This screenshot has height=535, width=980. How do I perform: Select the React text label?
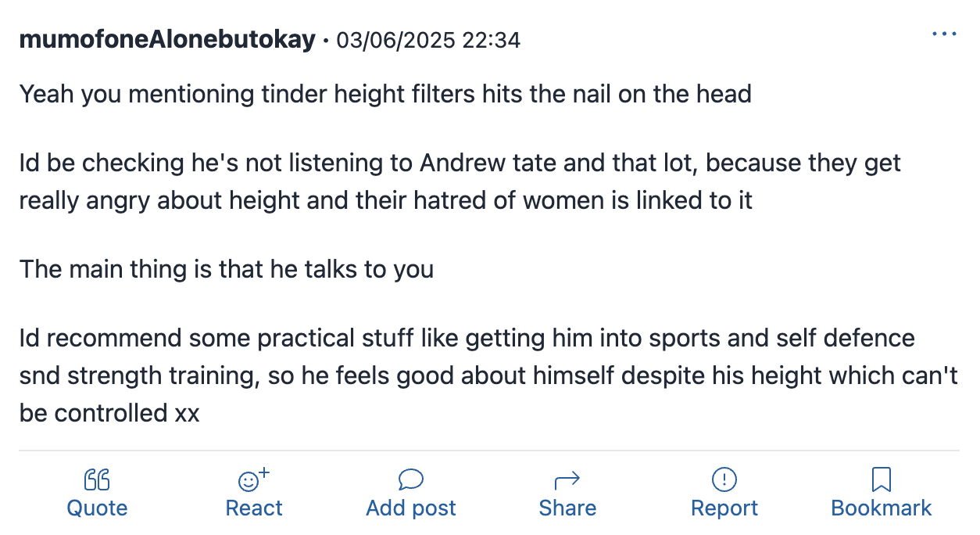(254, 508)
